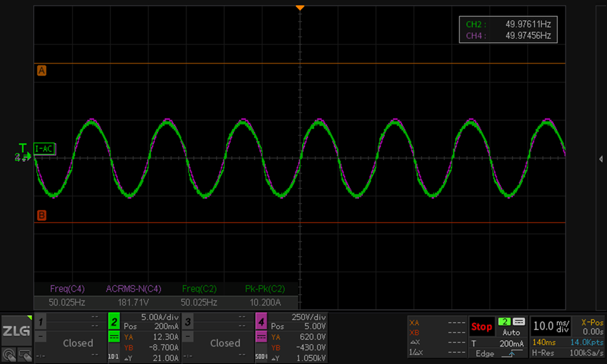Change the Auto trigger mode

[511, 332]
